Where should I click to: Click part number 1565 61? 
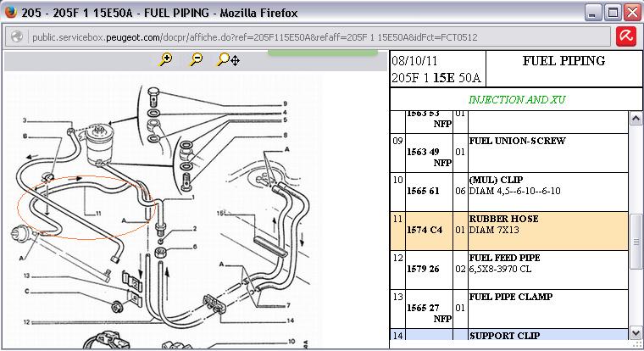[423, 191]
